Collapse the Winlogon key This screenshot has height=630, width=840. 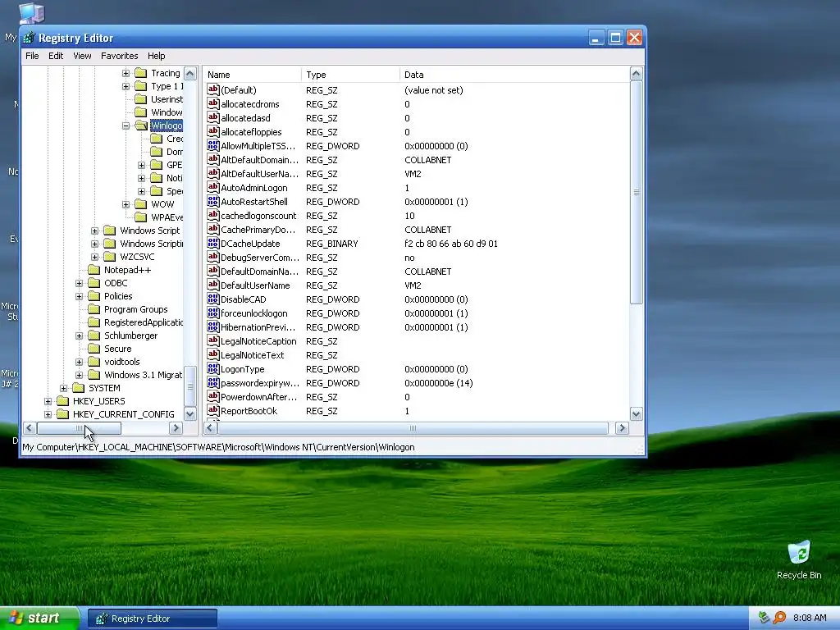126,126
